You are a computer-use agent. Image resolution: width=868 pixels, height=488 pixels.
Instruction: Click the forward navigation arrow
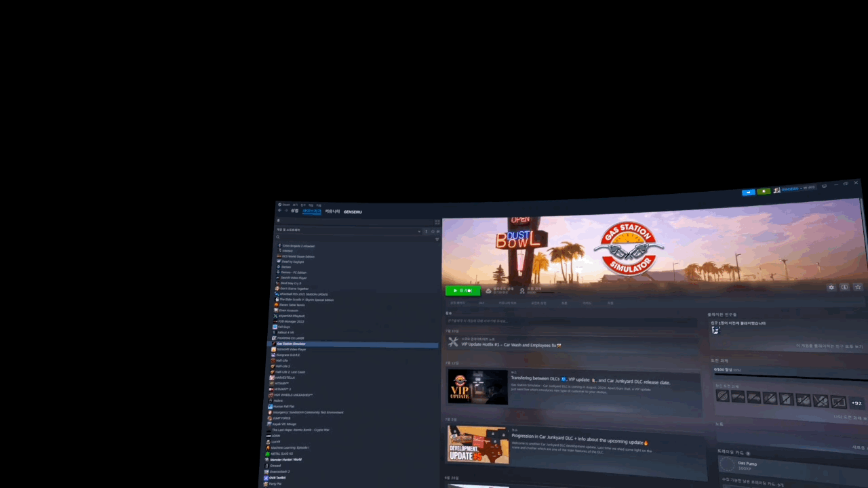pos(285,211)
